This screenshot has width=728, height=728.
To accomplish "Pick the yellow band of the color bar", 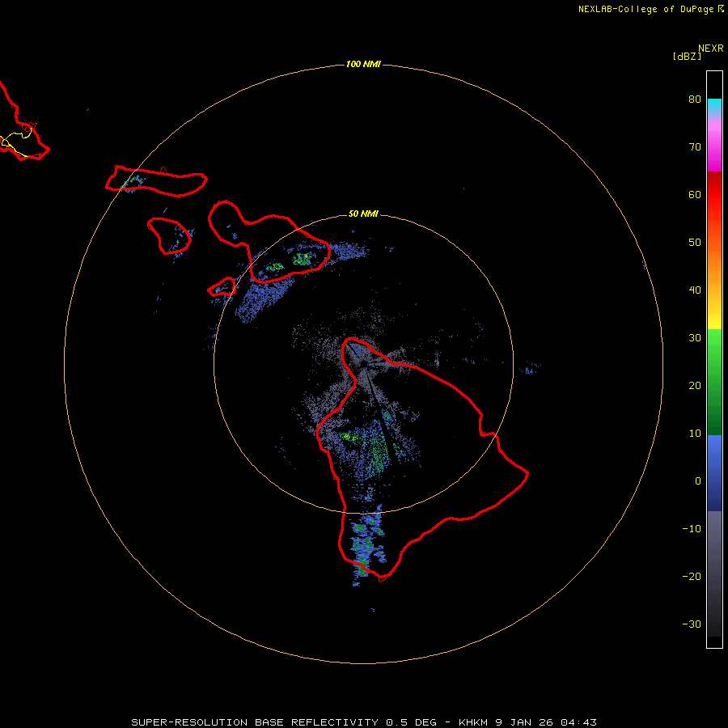I will 714,321.
